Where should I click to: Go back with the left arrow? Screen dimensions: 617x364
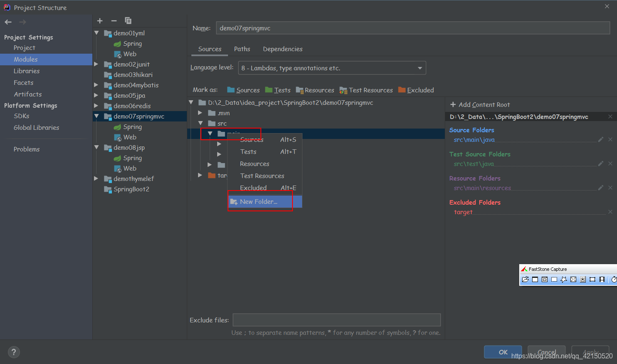pos(8,22)
